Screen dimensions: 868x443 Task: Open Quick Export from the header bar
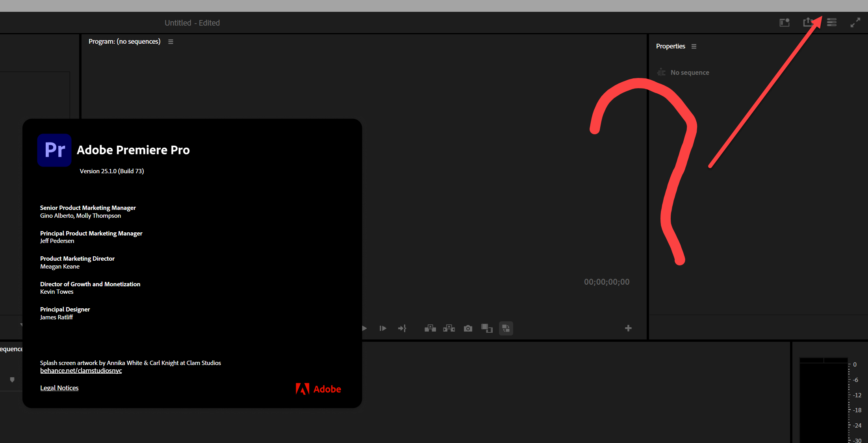pos(808,22)
